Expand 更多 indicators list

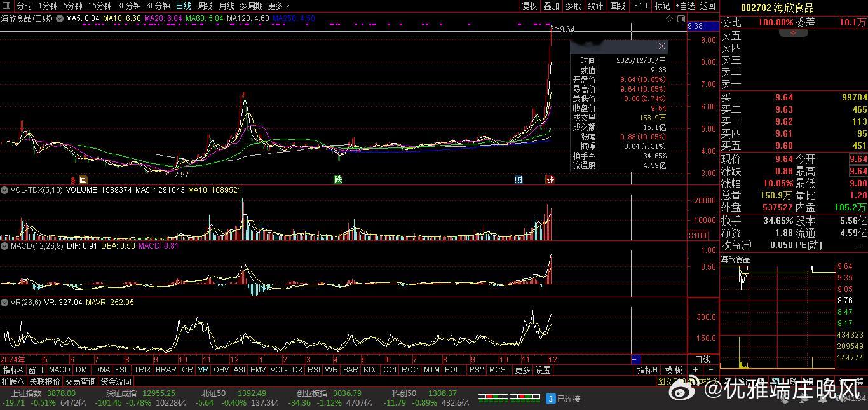[x=522, y=370]
